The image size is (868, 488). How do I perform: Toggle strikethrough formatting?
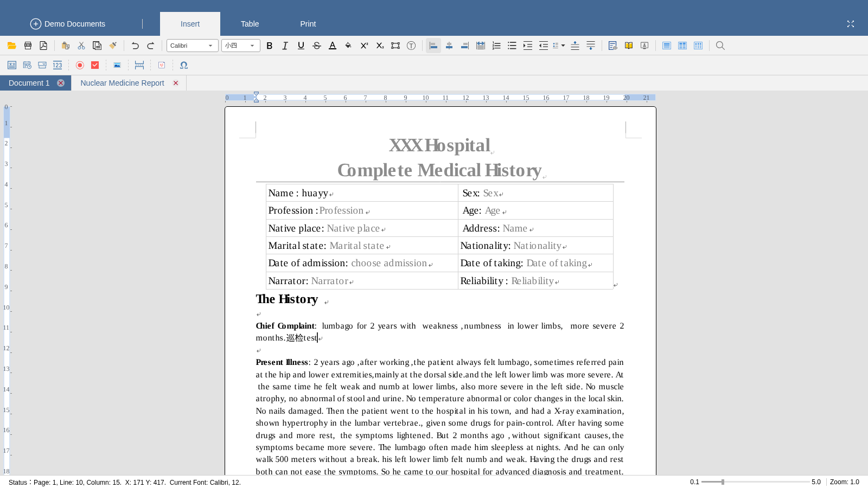click(x=317, y=46)
